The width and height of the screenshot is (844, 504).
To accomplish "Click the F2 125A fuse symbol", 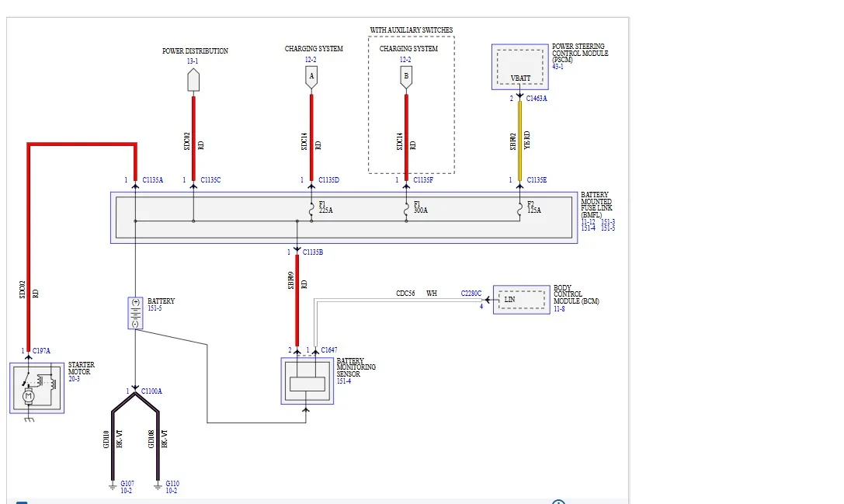I will click(x=519, y=210).
